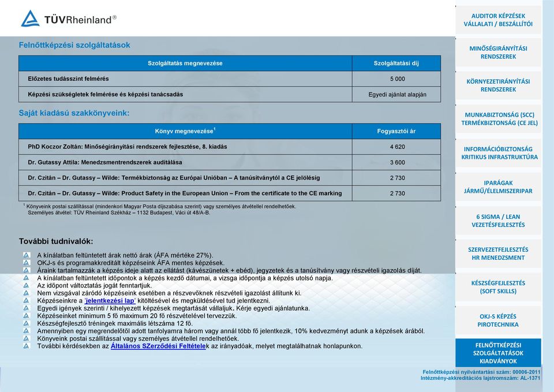Click bullet icon beside 'Nem vizsgával záródó'
554x392 pixels.
[x=27, y=293]
